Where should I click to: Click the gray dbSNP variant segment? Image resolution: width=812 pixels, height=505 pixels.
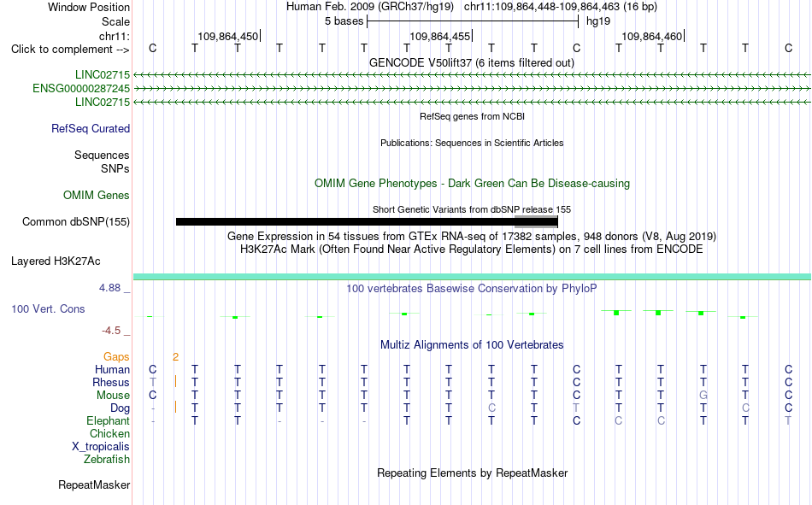(x=536, y=221)
